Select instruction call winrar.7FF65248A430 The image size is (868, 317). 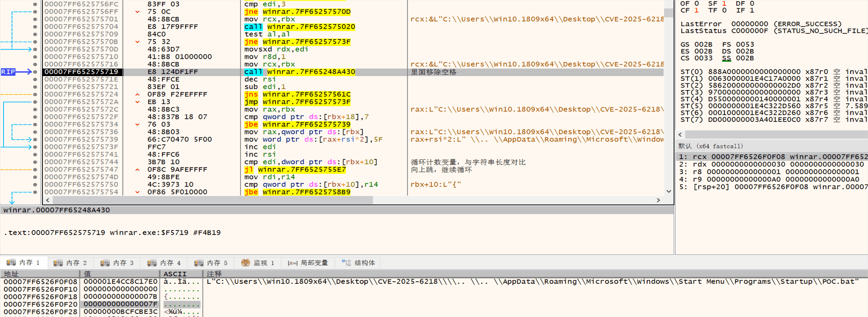299,72
